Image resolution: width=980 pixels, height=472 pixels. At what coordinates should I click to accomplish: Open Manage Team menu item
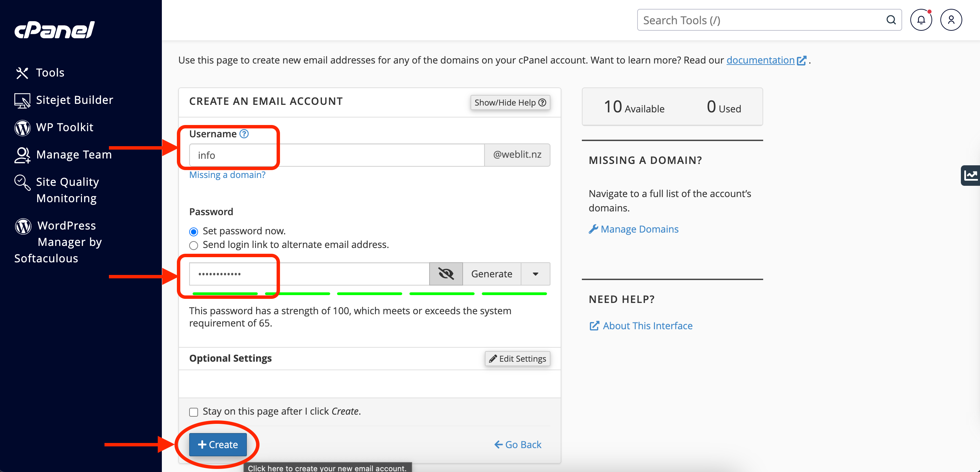point(74,155)
